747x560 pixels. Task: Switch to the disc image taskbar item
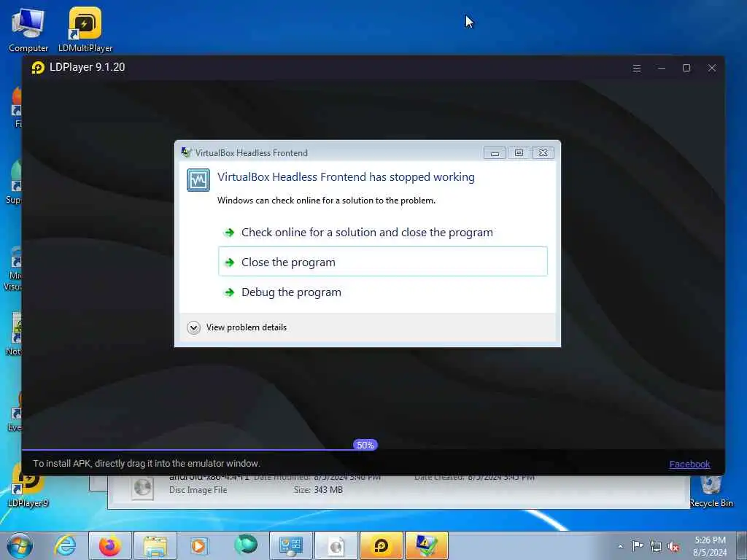coord(336,545)
